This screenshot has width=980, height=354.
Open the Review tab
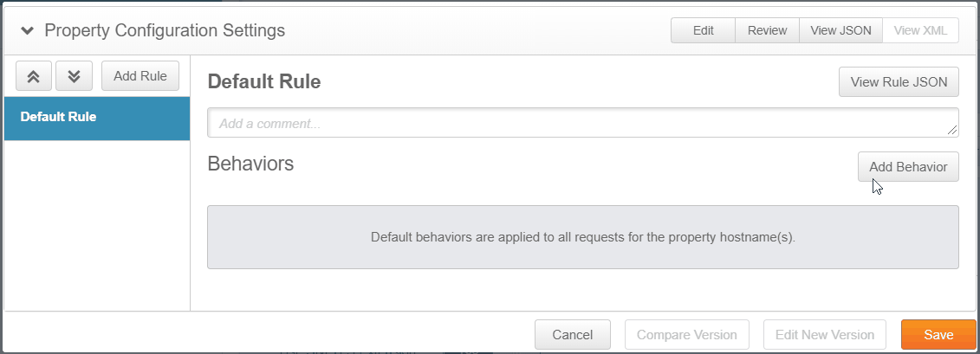tap(767, 30)
